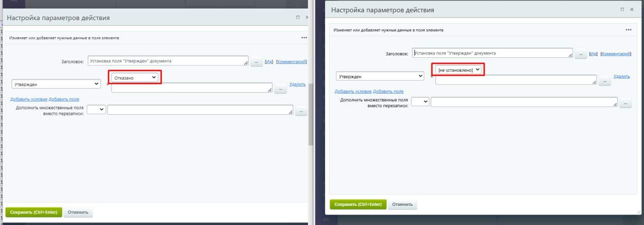Click 'Ид' link in left dialog
This screenshot has height=225, width=644.
[x=269, y=61]
